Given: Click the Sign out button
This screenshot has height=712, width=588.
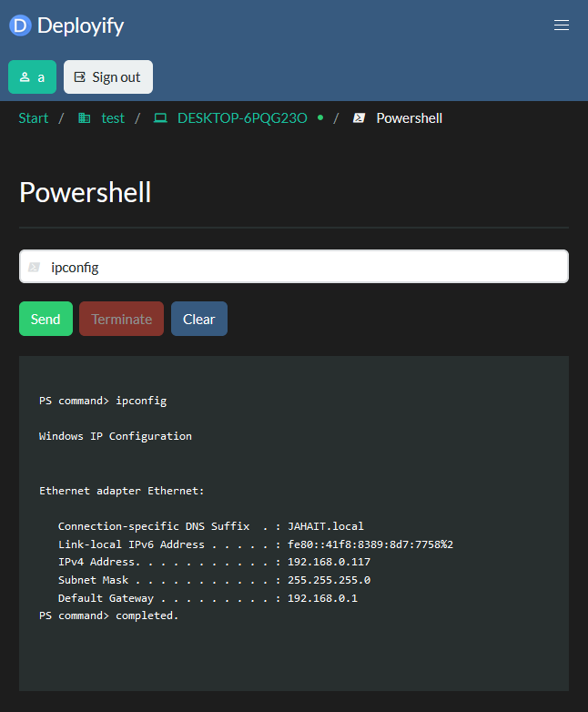Looking at the screenshot, I should 108,77.
